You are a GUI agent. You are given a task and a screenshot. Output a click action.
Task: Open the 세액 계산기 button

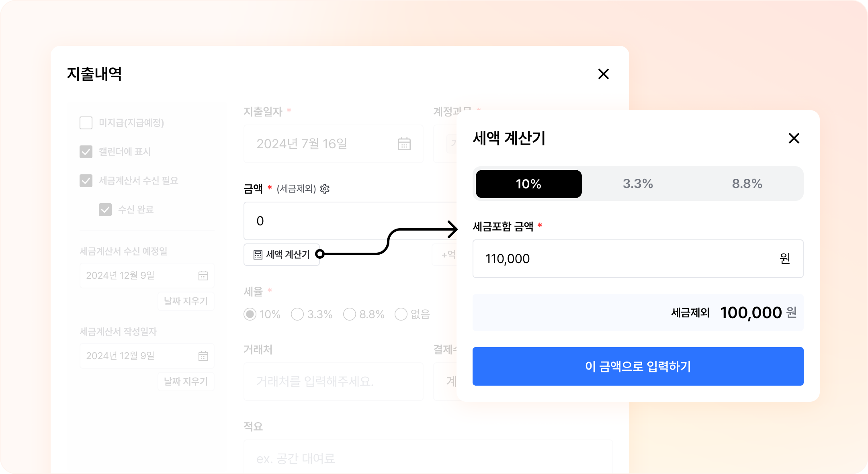coord(282,254)
